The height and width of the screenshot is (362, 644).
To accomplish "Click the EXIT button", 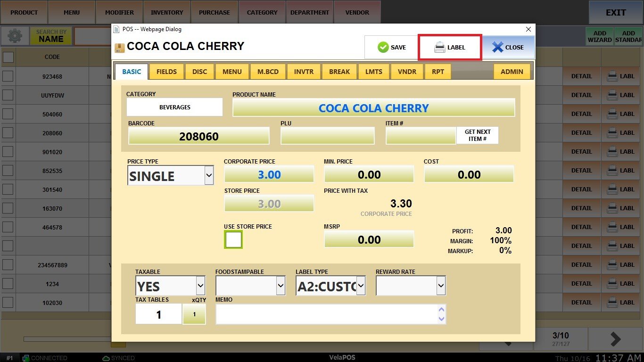I will [x=615, y=13].
